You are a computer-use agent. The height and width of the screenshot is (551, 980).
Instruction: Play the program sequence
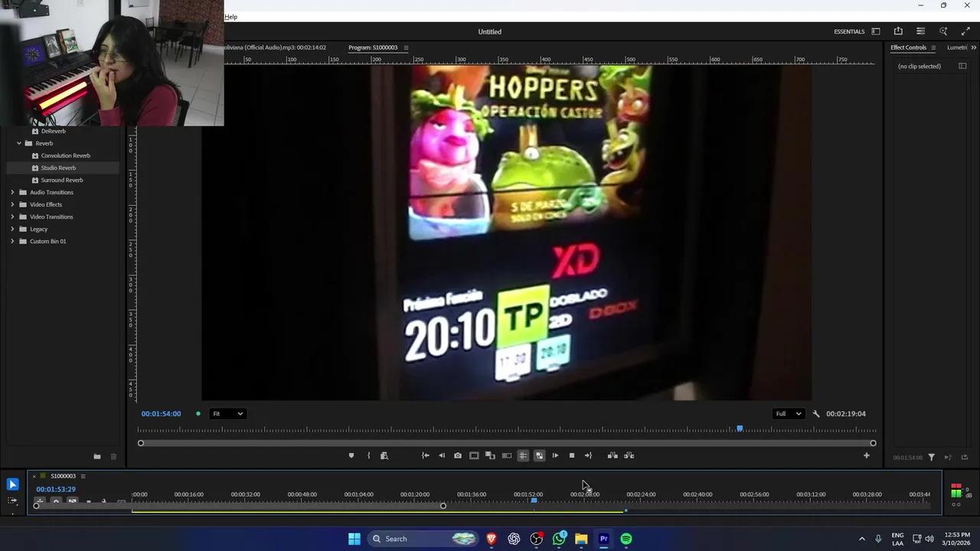point(555,455)
